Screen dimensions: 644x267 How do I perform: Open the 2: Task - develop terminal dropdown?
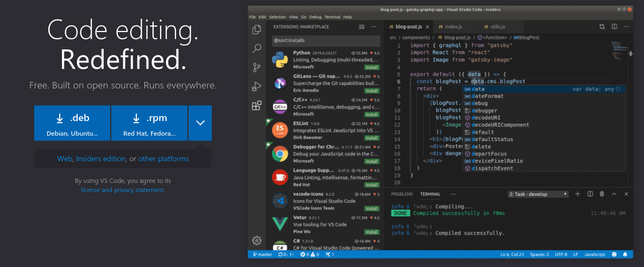pyautogui.click(x=538, y=194)
